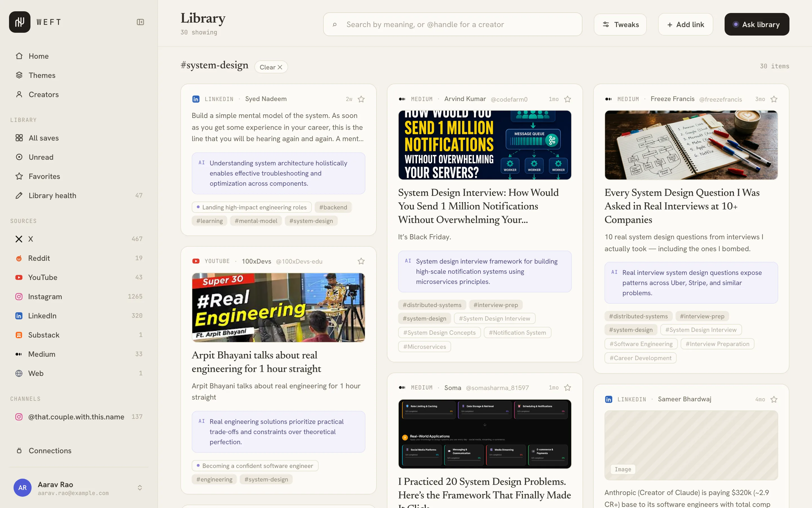Click the #mental-model tag
The height and width of the screenshot is (508, 812).
click(256, 221)
